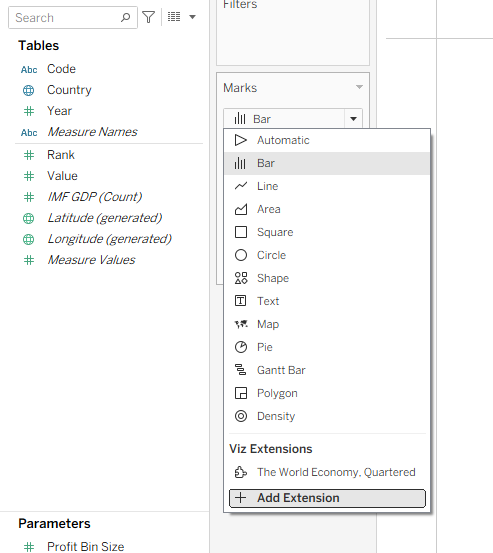Click the number icon beside Measure Values
Viewport: 493px width, 553px height.
pos(29,260)
